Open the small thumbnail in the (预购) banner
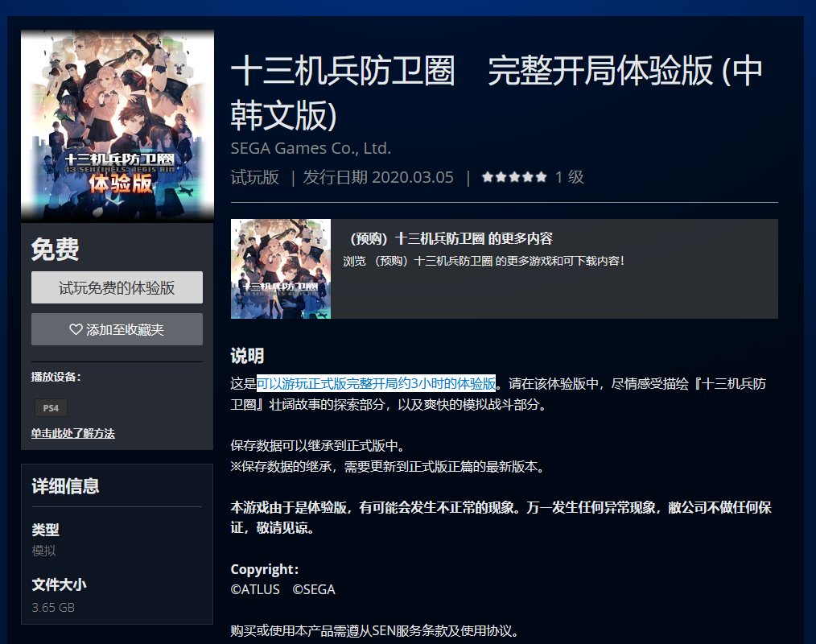The width and height of the screenshot is (816, 644). [x=281, y=269]
